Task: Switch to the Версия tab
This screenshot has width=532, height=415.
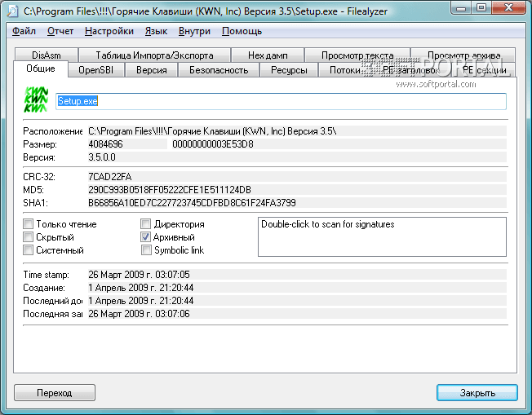Action: click(151, 70)
